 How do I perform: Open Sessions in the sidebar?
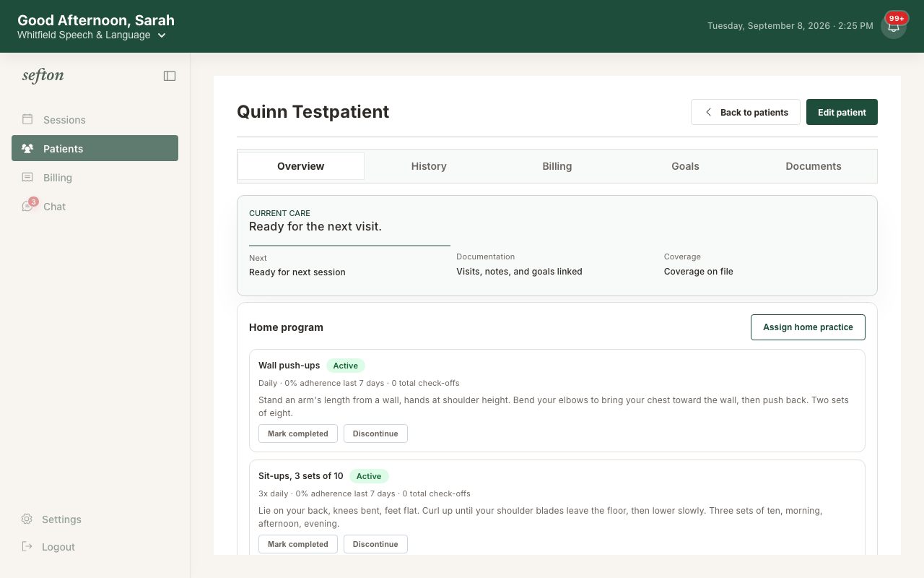pos(95,119)
